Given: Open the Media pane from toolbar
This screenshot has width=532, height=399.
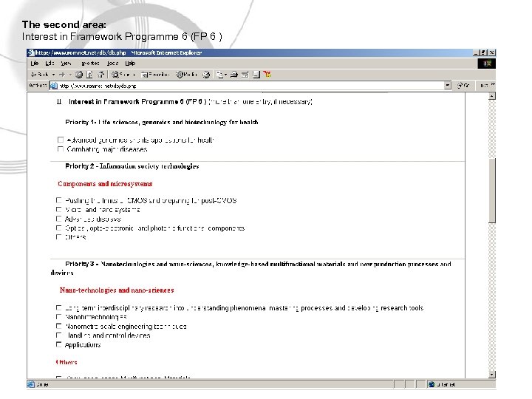Looking at the screenshot, I should [x=186, y=75].
